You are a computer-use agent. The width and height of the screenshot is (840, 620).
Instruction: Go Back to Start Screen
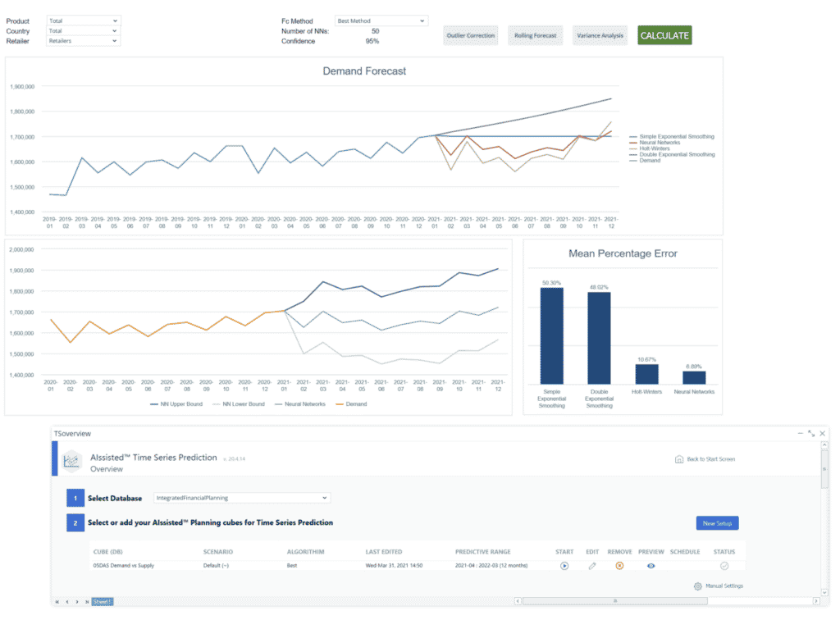point(705,459)
